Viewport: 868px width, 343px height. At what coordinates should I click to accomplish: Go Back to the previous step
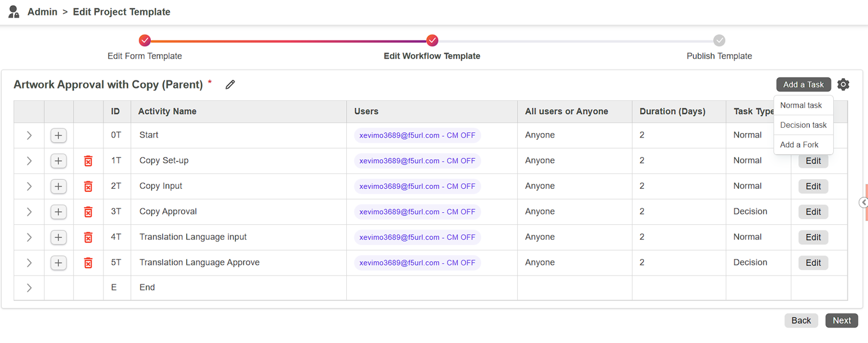[801, 321]
